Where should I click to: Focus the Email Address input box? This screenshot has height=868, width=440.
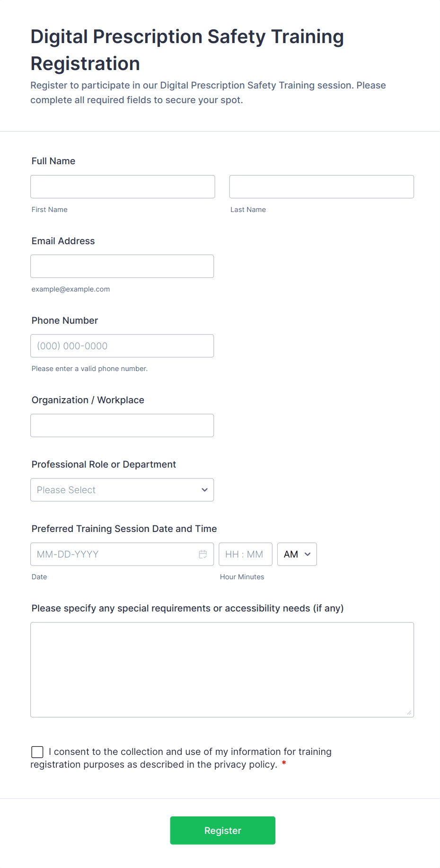[122, 266]
